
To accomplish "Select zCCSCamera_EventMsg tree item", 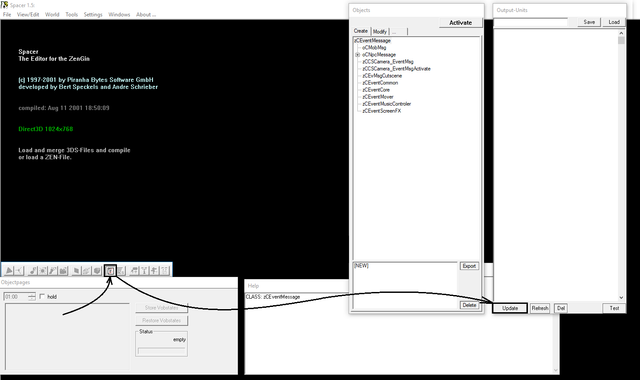I will click(x=388, y=62).
